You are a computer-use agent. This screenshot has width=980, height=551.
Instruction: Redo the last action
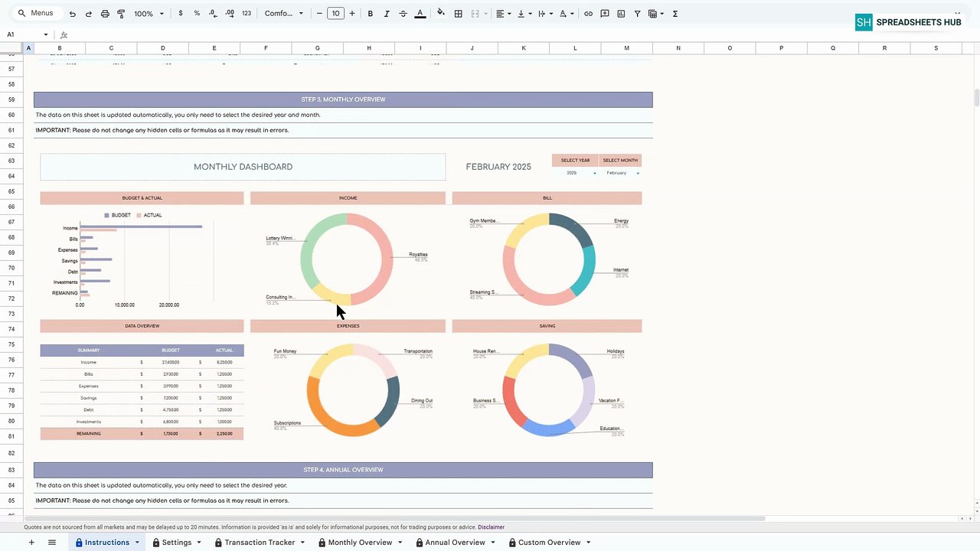(x=88, y=14)
